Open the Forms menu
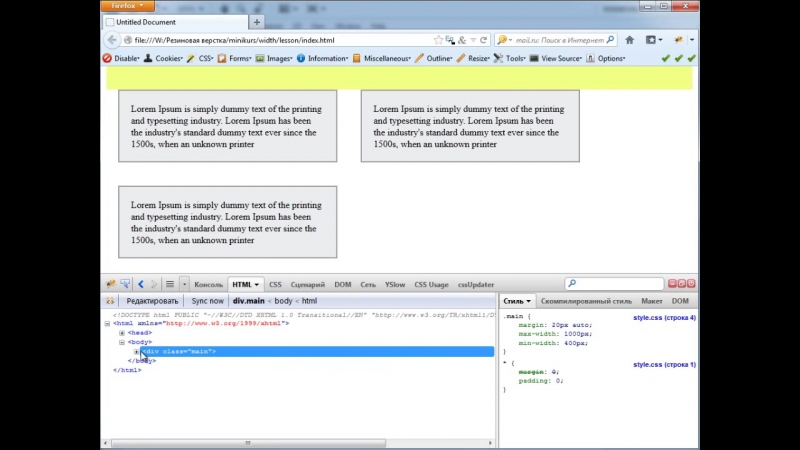Viewport: 800px width, 450px height. (235, 58)
